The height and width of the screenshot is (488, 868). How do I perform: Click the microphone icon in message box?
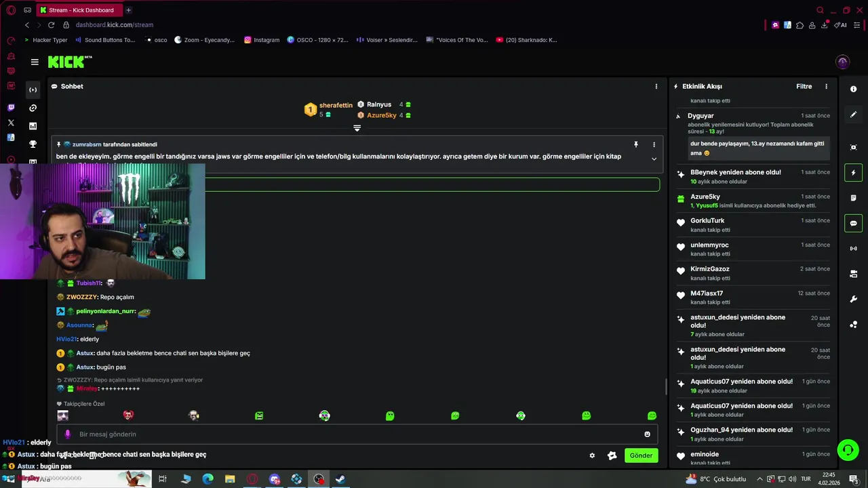pyautogui.click(x=67, y=434)
